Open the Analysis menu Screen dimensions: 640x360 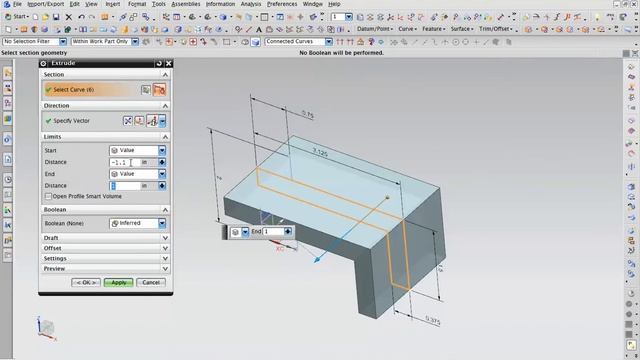coord(251,4)
